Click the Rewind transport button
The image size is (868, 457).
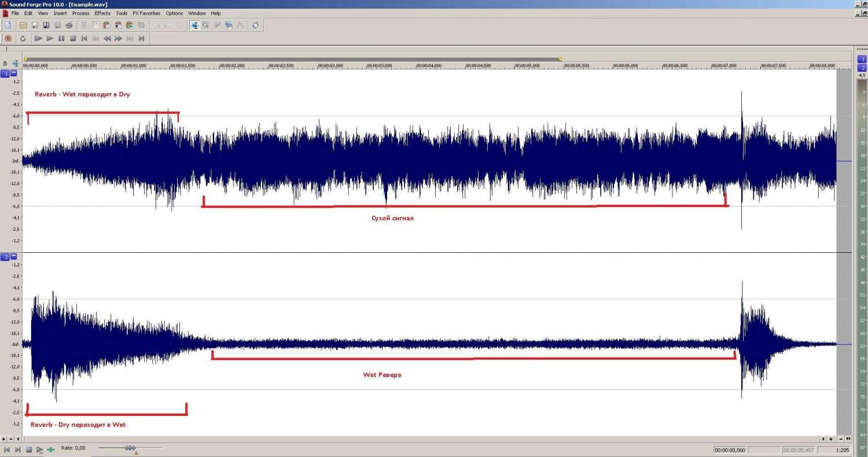click(x=107, y=38)
